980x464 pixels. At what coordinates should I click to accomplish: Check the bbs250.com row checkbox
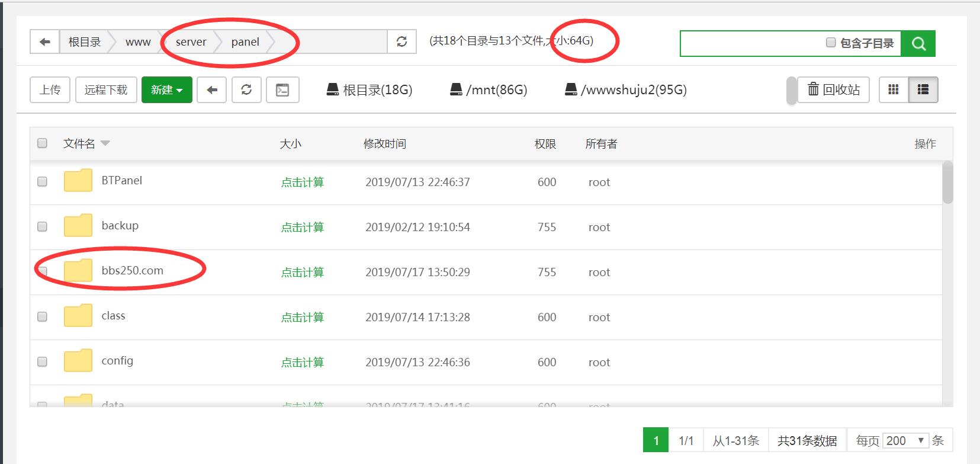coord(42,271)
